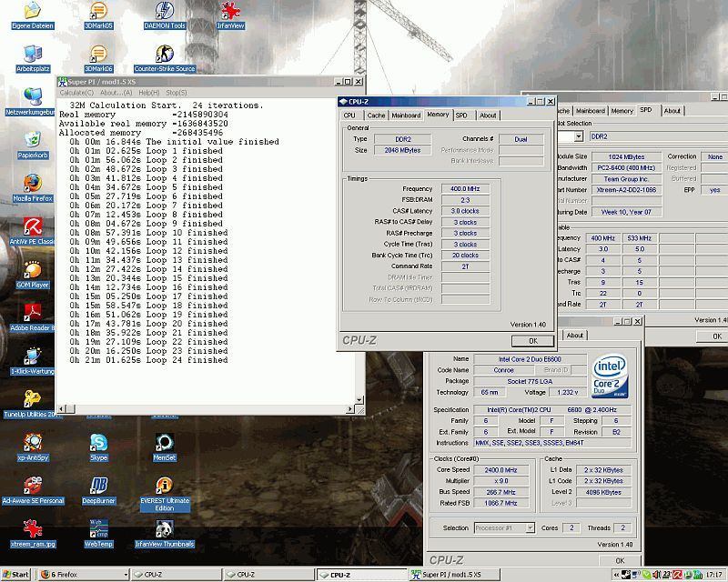Screen dimensions: 728x582
Task: Launch Mozilla Firefox desktop icon
Action: (x=33, y=188)
